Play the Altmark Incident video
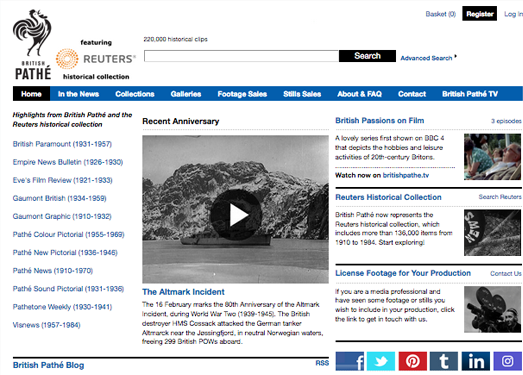Screen dimensions: 523x375 pos(235,215)
